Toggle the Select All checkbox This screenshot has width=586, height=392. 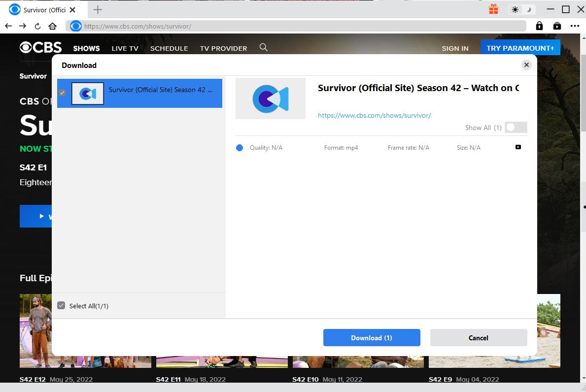(61, 305)
